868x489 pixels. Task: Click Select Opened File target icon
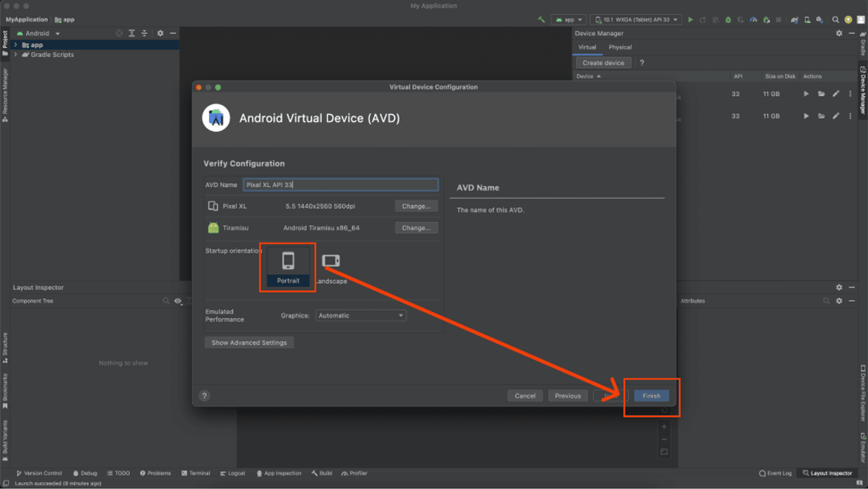click(x=119, y=33)
